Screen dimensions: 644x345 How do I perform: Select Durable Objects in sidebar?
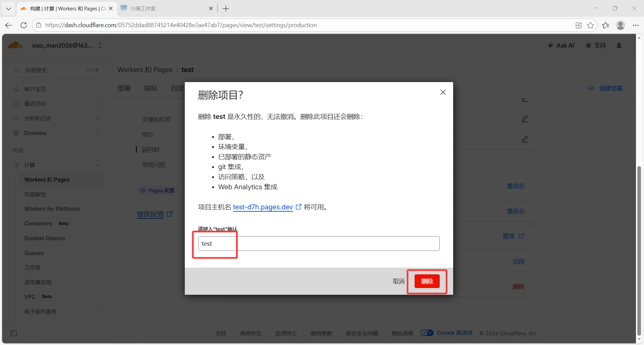pyautogui.click(x=45, y=238)
